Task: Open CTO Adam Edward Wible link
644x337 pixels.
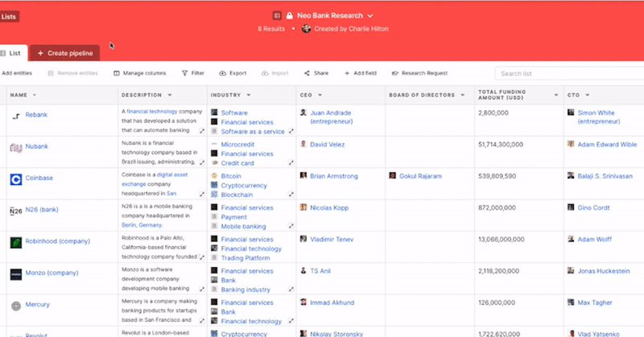Action: pos(607,145)
